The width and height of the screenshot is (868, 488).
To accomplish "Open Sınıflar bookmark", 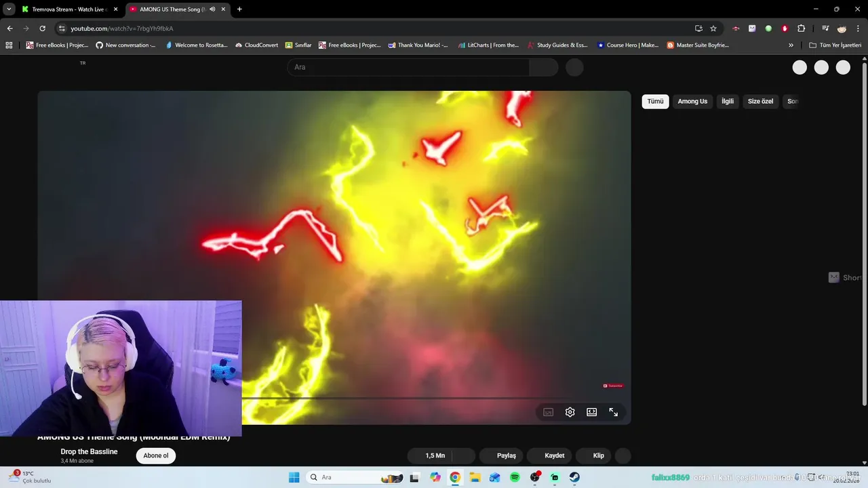I will (298, 45).
